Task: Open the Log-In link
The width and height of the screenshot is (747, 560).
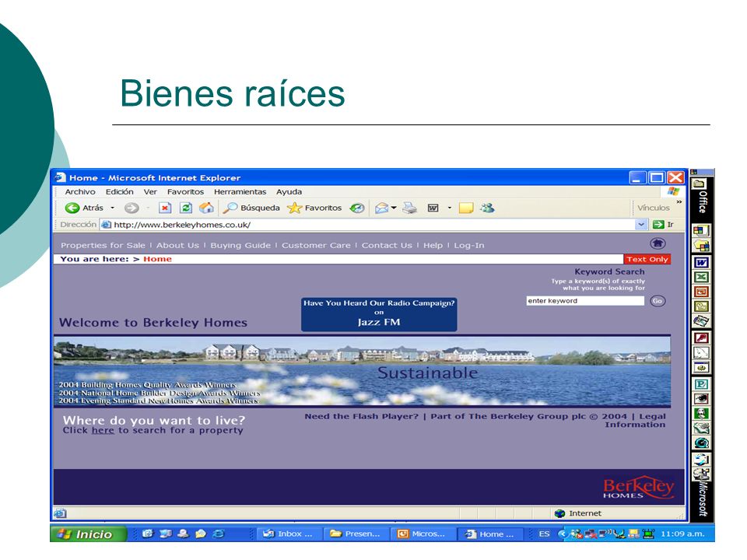Action: [x=468, y=245]
